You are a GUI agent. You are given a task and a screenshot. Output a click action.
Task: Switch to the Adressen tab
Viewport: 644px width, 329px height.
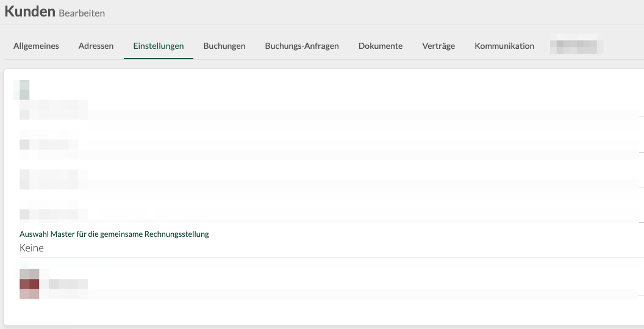(96, 46)
